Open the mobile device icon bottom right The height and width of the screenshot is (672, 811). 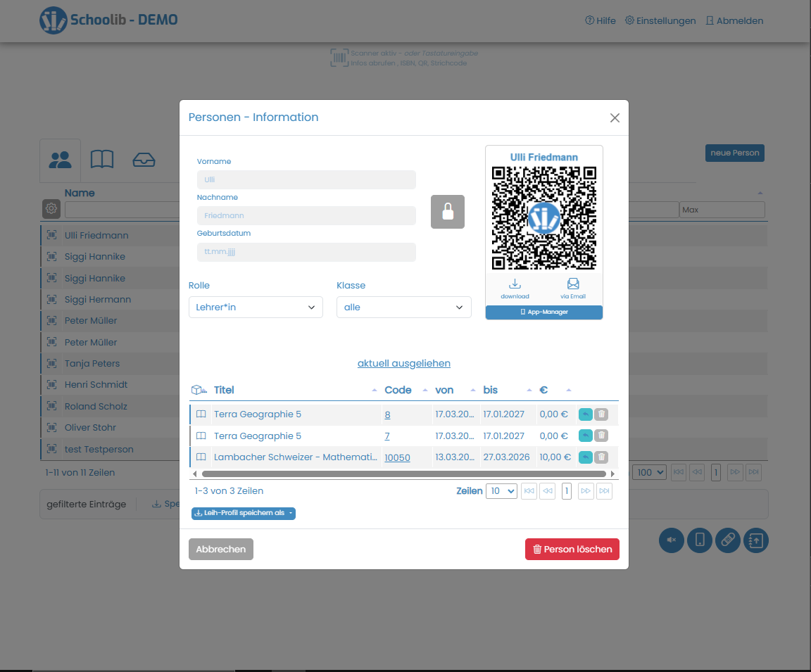tap(699, 540)
